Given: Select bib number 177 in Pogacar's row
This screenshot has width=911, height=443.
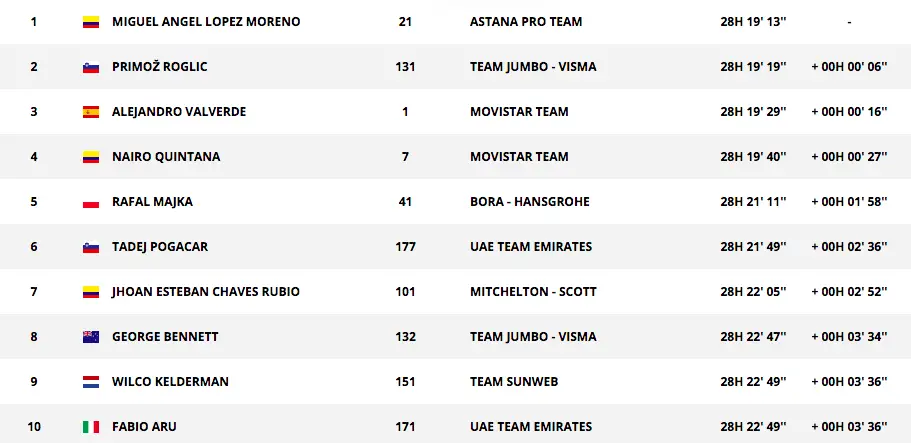Looking at the screenshot, I should pos(405,247).
